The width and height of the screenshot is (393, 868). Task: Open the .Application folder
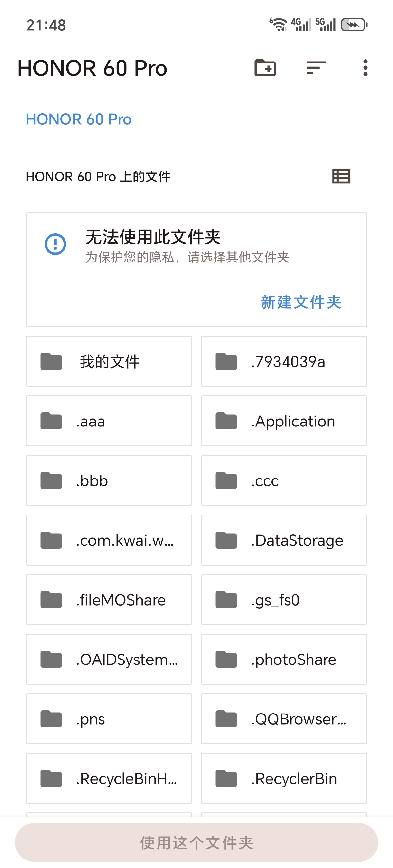coord(284,421)
